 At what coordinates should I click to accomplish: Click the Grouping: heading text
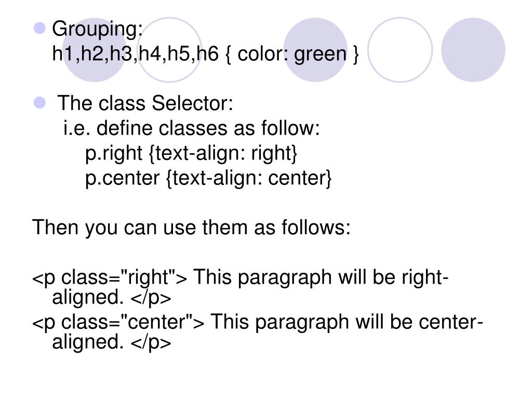tap(97, 29)
